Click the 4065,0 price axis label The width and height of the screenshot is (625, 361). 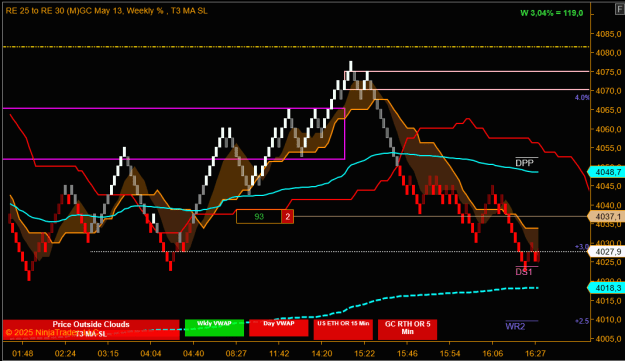pos(608,110)
